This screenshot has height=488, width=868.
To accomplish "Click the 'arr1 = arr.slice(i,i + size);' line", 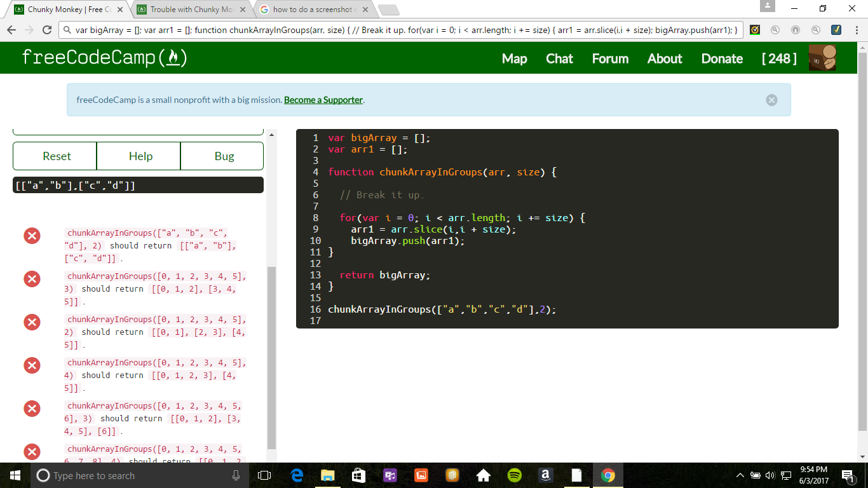I will [x=433, y=229].
